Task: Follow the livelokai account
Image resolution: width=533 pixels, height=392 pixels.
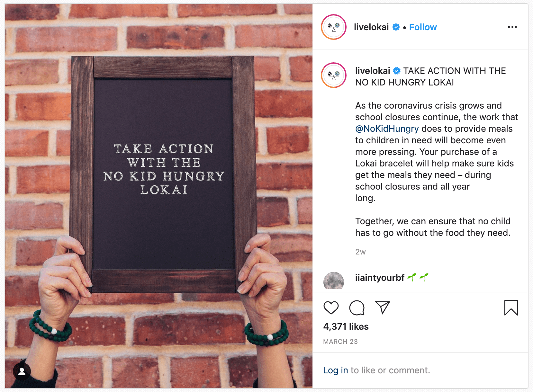Action: click(x=423, y=27)
